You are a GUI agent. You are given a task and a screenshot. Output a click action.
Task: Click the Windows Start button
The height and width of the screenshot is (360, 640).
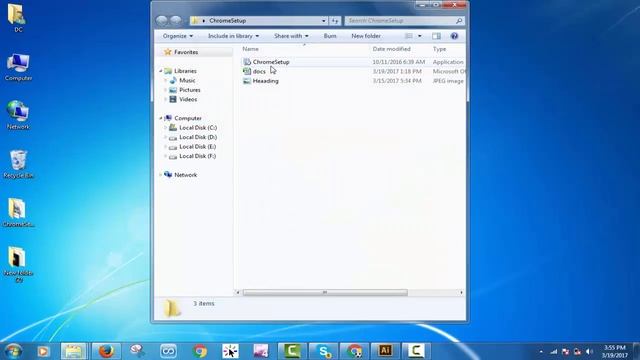13,351
